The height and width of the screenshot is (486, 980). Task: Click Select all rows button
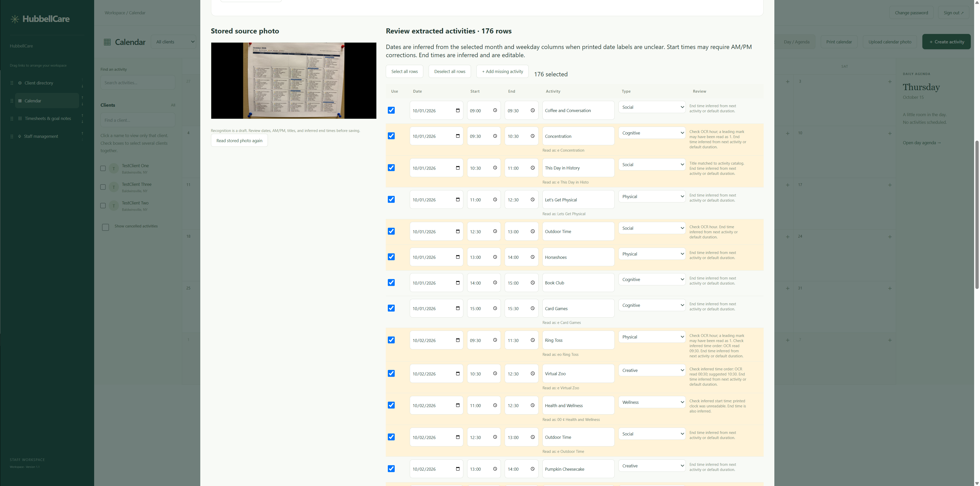pyautogui.click(x=404, y=71)
